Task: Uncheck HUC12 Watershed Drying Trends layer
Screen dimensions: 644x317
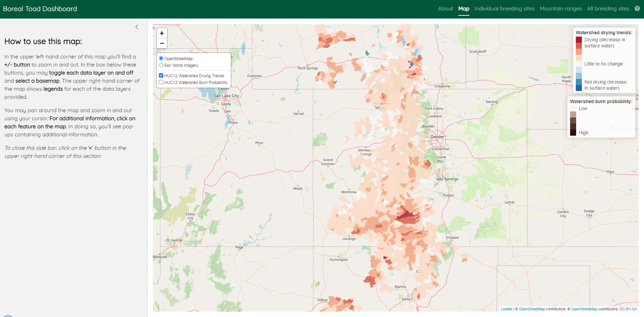Action: (161, 76)
